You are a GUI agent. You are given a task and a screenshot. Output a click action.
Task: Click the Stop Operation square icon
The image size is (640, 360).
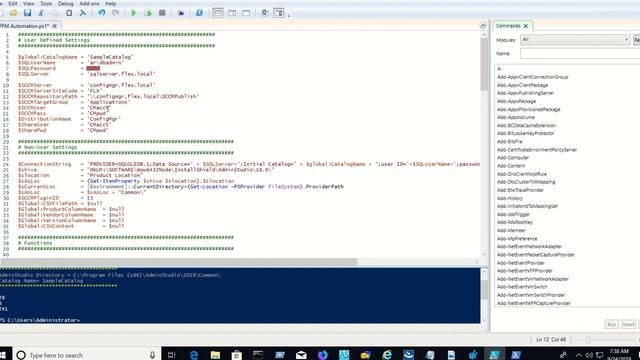(162, 13)
